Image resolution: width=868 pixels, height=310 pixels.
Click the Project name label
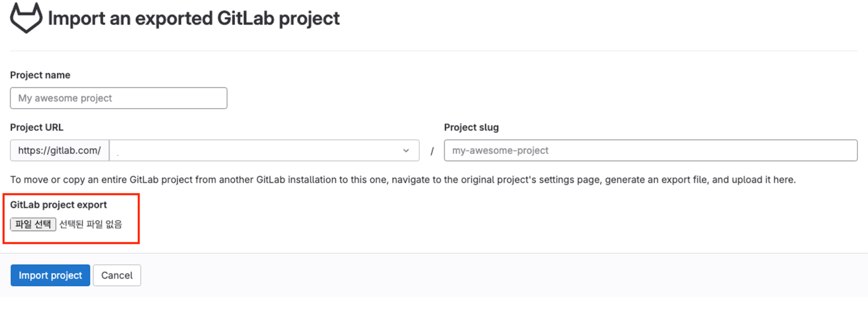point(40,75)
